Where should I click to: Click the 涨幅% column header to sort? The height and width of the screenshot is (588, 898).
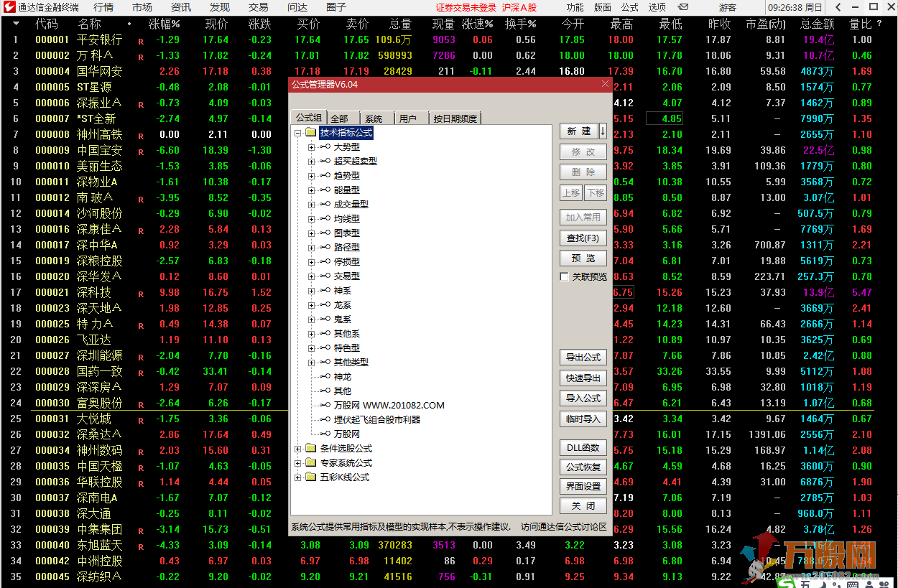(164, 24)
